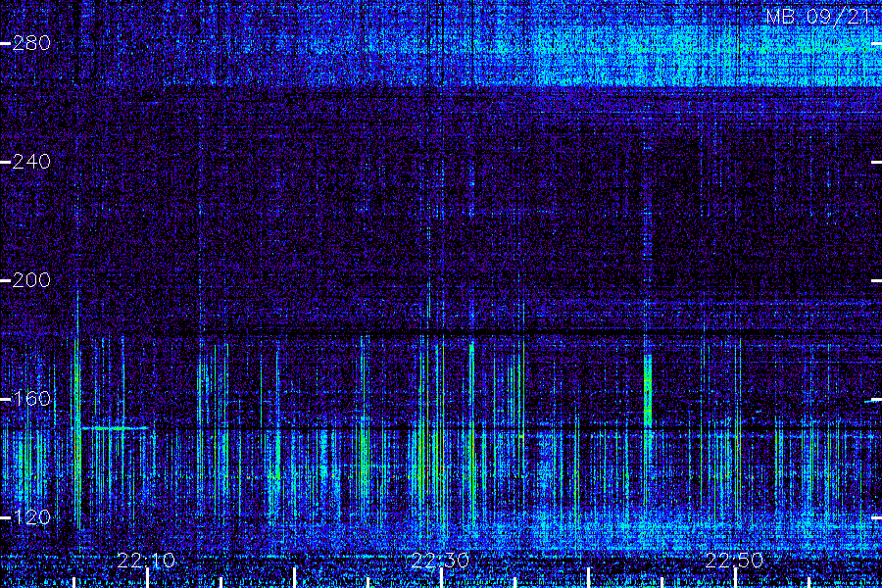Click the 22:50 time label

click(735, 561)
